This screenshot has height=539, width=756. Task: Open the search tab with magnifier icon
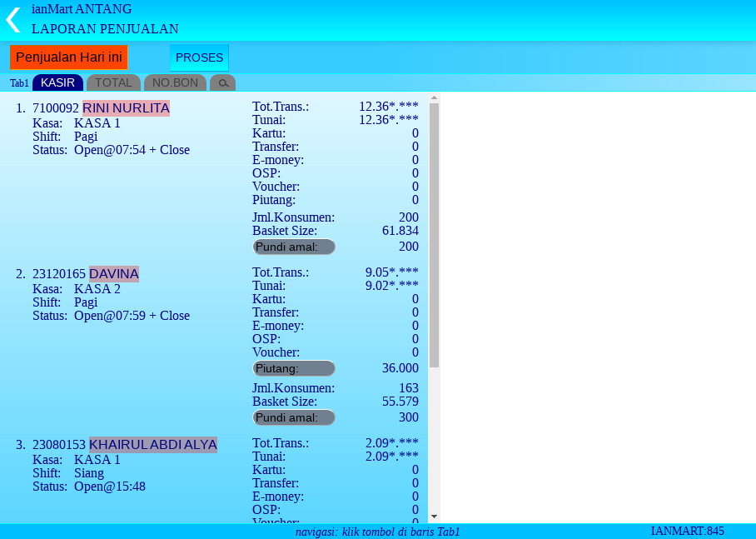223,83
